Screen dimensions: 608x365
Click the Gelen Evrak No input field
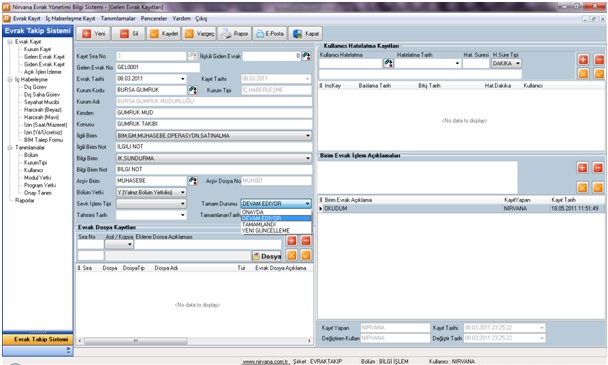(158, 67)
